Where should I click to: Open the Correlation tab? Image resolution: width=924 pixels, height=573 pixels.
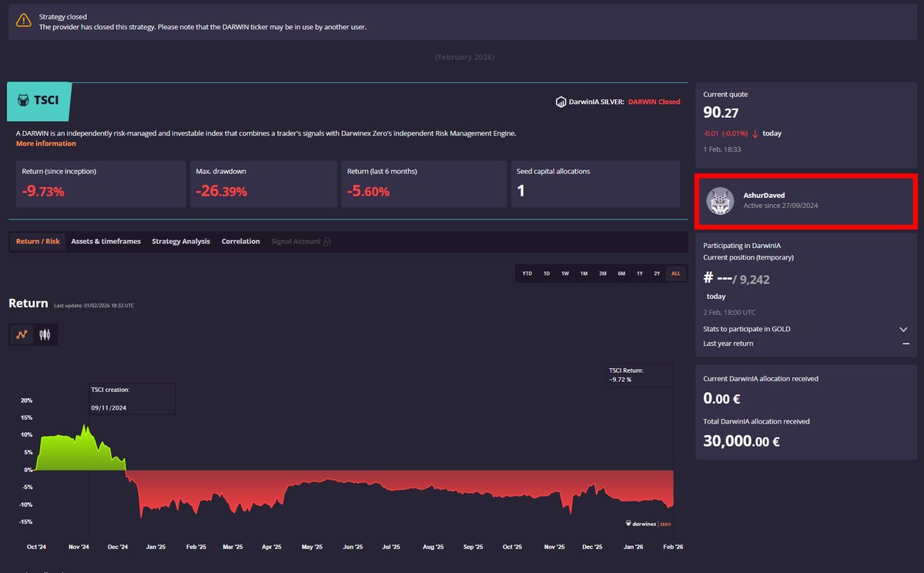pyautogui.click(x=241, y=241)
